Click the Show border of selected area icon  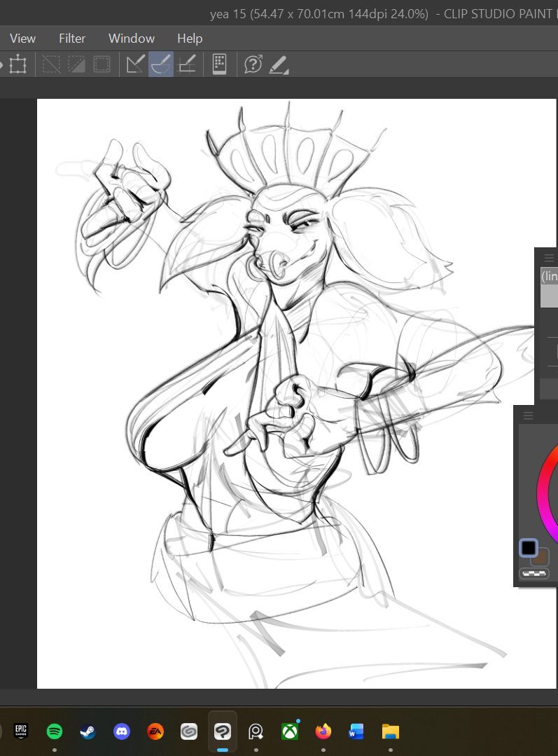click(x=102, y=65)
